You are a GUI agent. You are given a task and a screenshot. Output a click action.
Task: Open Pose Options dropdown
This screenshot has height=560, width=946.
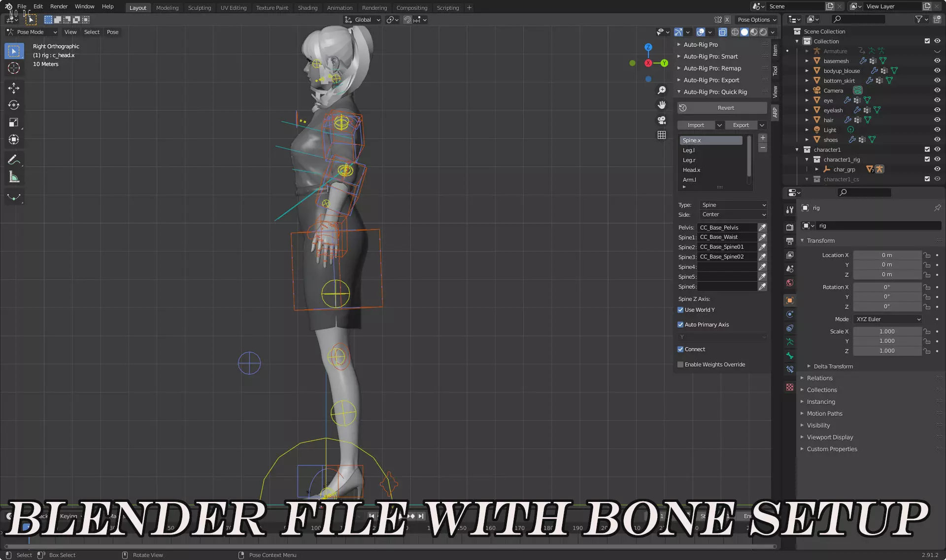757,20
